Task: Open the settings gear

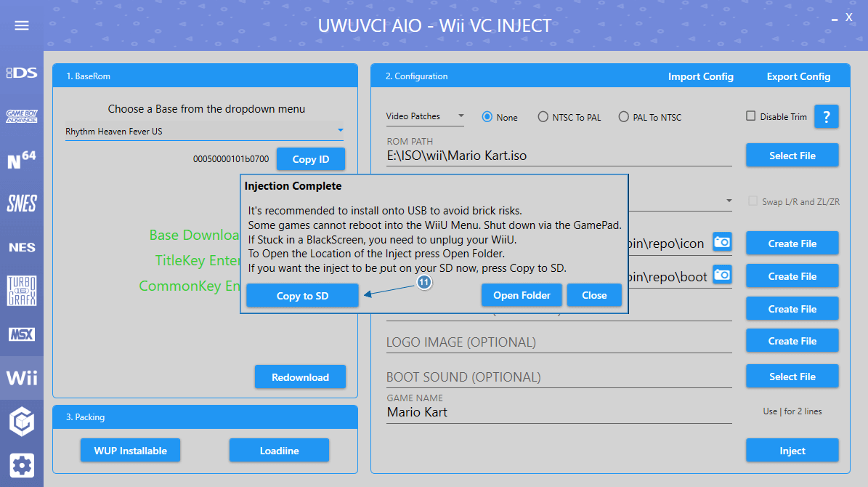Action: click(22, 465)
